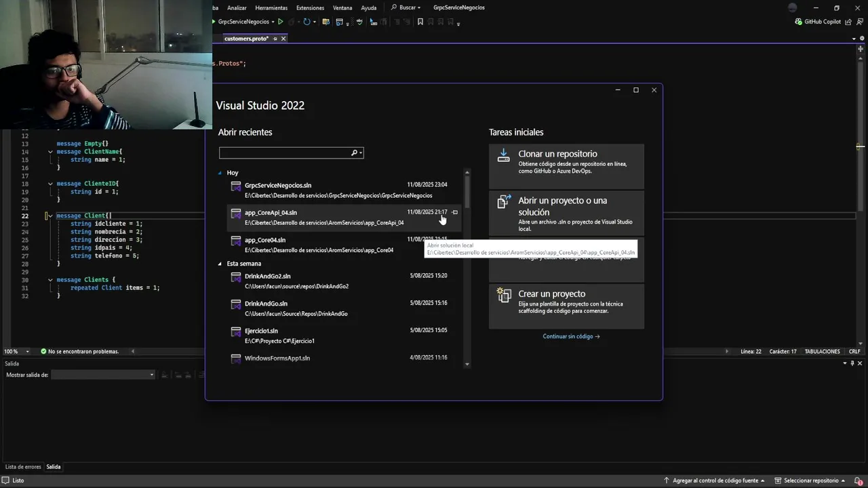This screenshot has height=488, width=868.
Task: Open DrinkAndGo.sln from recent list
Action: pos(344,308)
